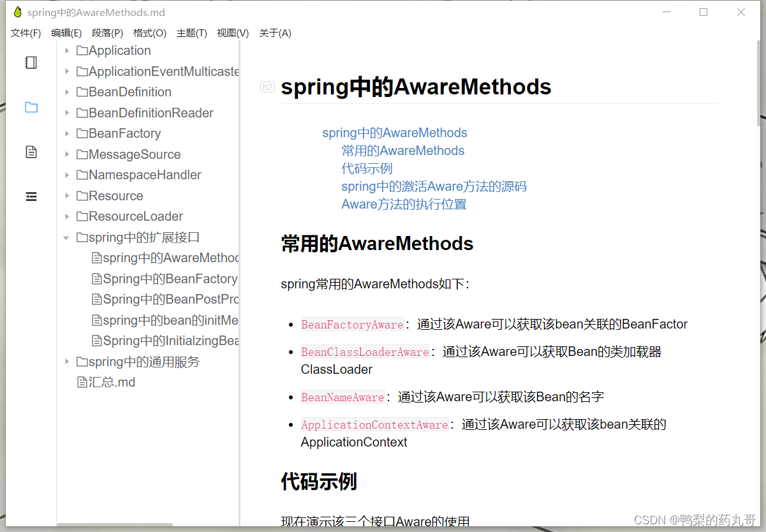This screenshot has height=532, width=766.
Task: Open the 关于(A) menu
Action: (275, 33)
